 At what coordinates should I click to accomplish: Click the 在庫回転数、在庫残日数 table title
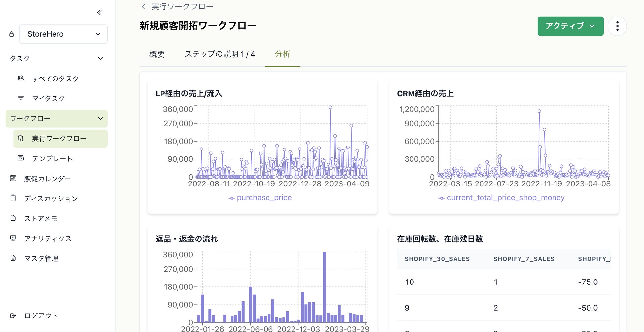click(440, 239)
